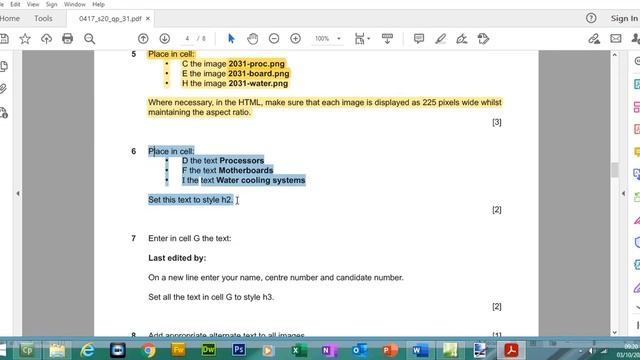This screenshot has height=360, width=640.
Task: Open the Sign menu
Action: coord(51,4)
